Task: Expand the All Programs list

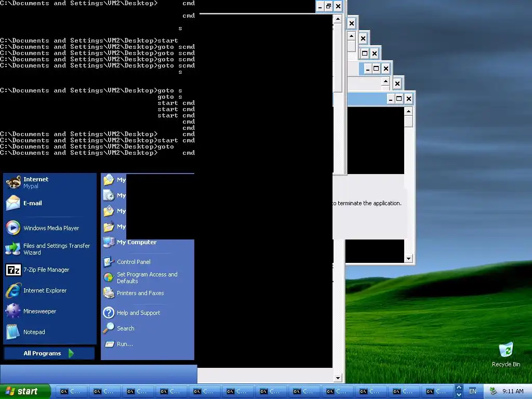Action: click(49, 353)
